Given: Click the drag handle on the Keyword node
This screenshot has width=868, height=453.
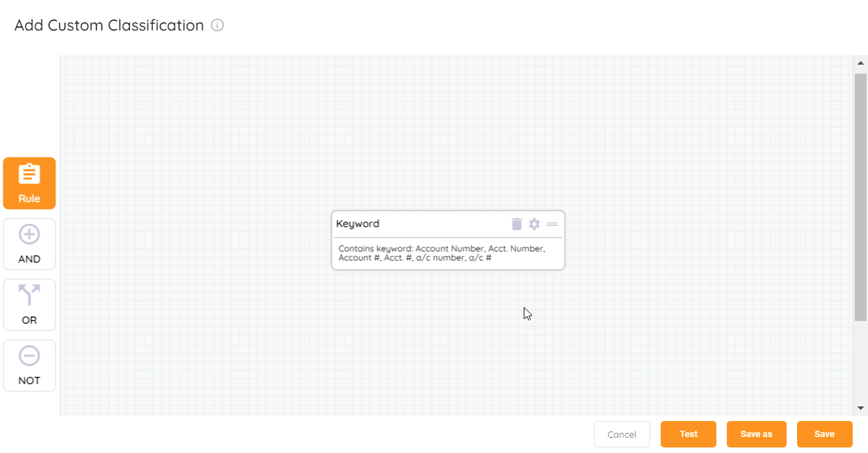Looking at the screenshot, I should click(x=552, y=224).
